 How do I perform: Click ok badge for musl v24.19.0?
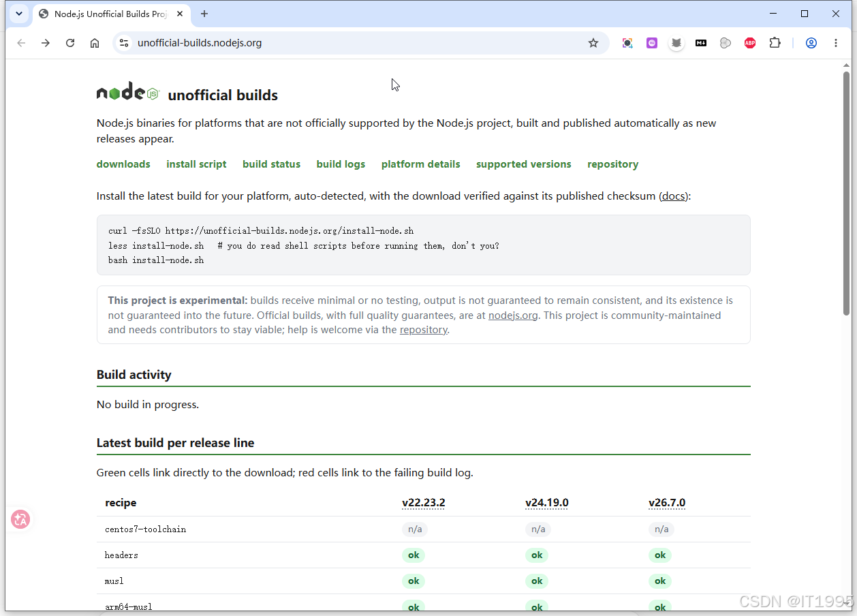537,581
